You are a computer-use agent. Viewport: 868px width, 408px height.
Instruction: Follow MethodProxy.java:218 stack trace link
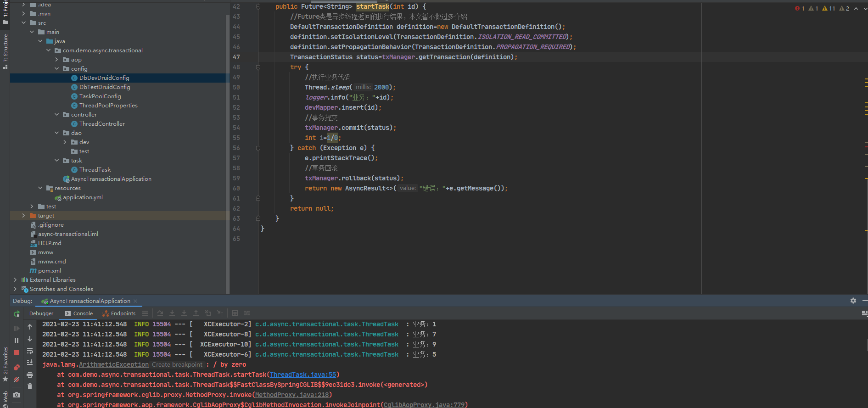292,395
